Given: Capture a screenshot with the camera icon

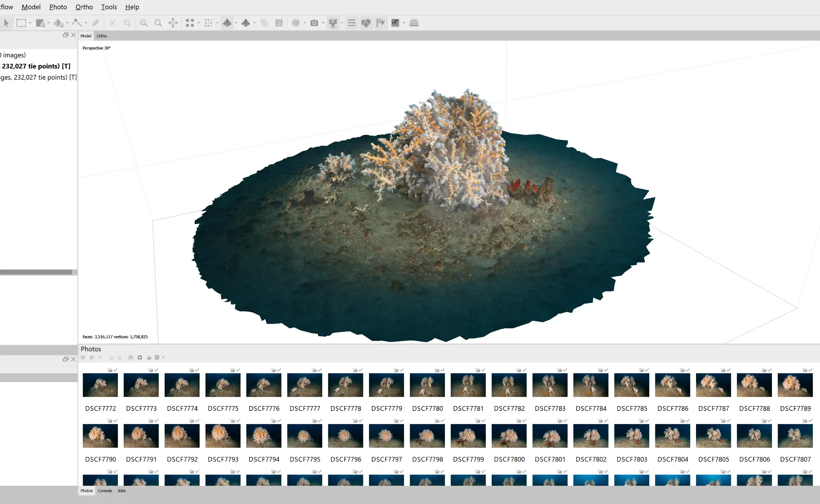Looking at the screenshot, I should point(314,23).
